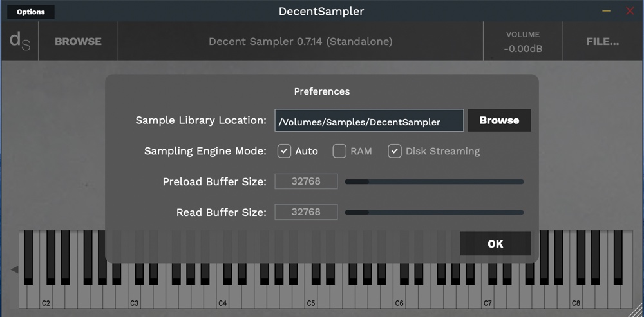Viewport: 644px width, 317px height.
Task: Click the Decent Sampler 0.7.14 title text
Action: coord(300,41)
